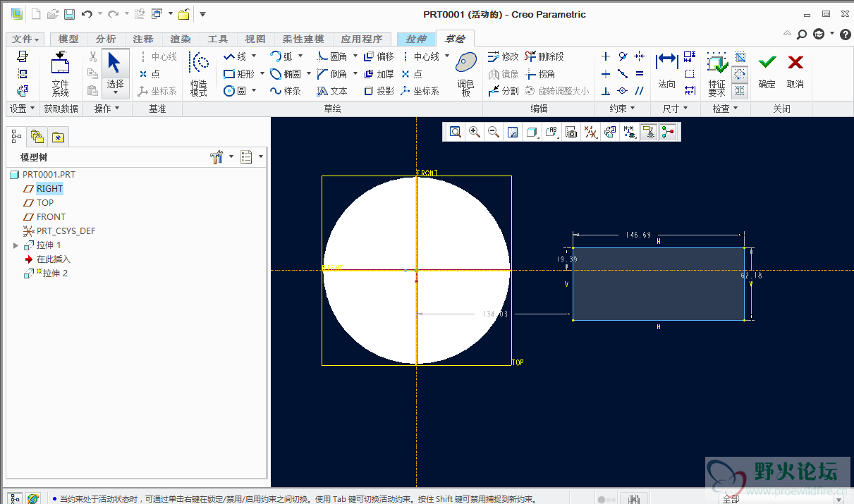Apply the parallel (//) constraint
The width and height of the screenshot is (854, 504).
(x=640, y=91)
